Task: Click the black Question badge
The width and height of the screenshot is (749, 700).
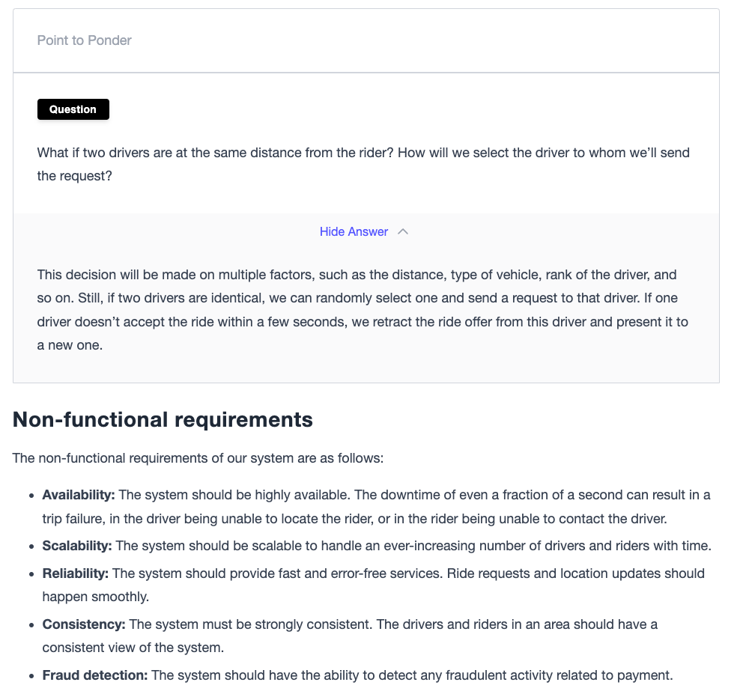Action: click(x=73, y=109)
